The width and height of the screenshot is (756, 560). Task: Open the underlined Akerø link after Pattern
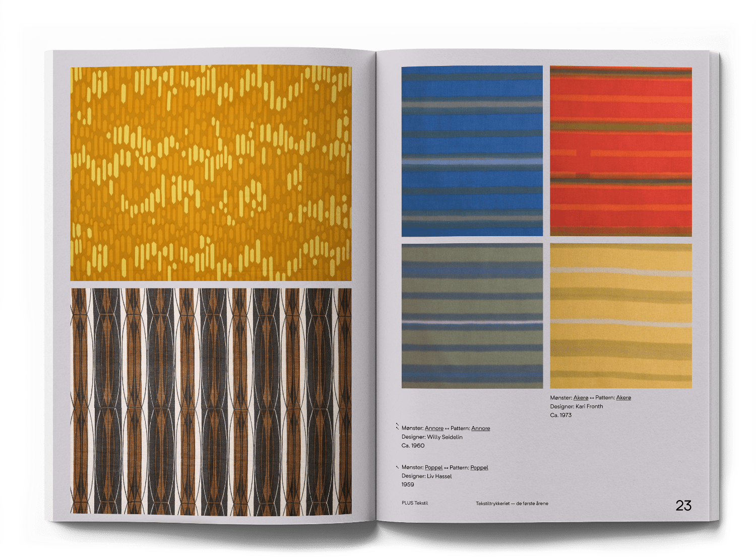623,398
